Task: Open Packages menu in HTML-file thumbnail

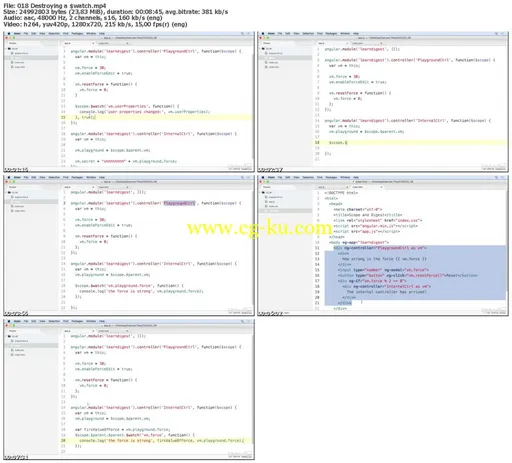Action: click(x=331, y=177)
